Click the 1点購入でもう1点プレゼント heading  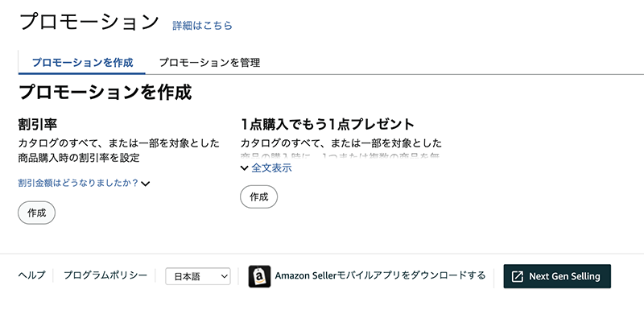(x=328, y=124)
